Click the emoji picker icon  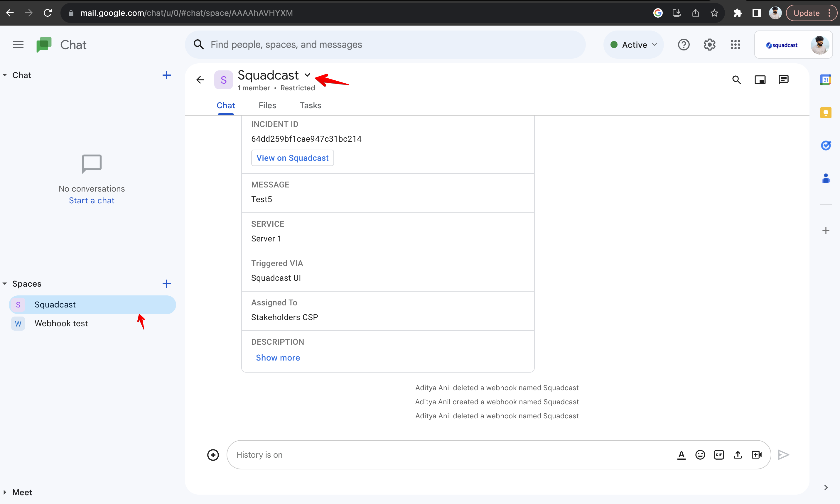point(700,454)
